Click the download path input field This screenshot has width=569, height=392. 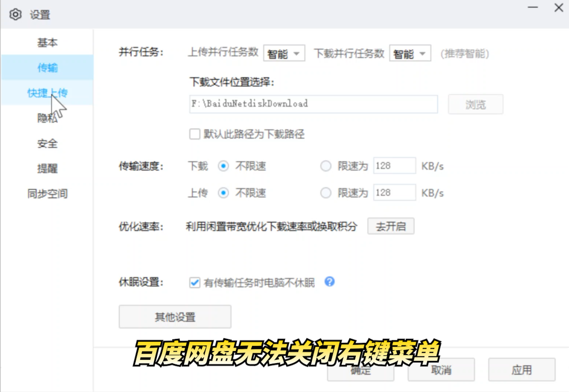point(313,104)
